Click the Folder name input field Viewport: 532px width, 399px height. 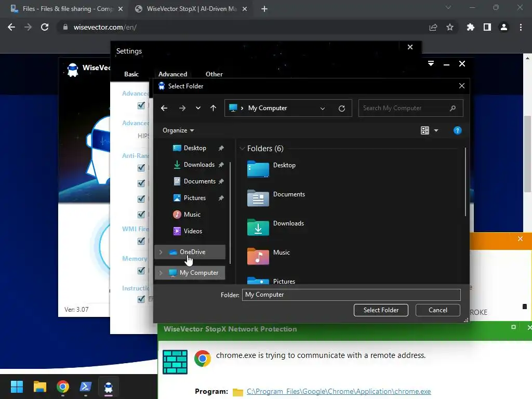coord(351,295)
